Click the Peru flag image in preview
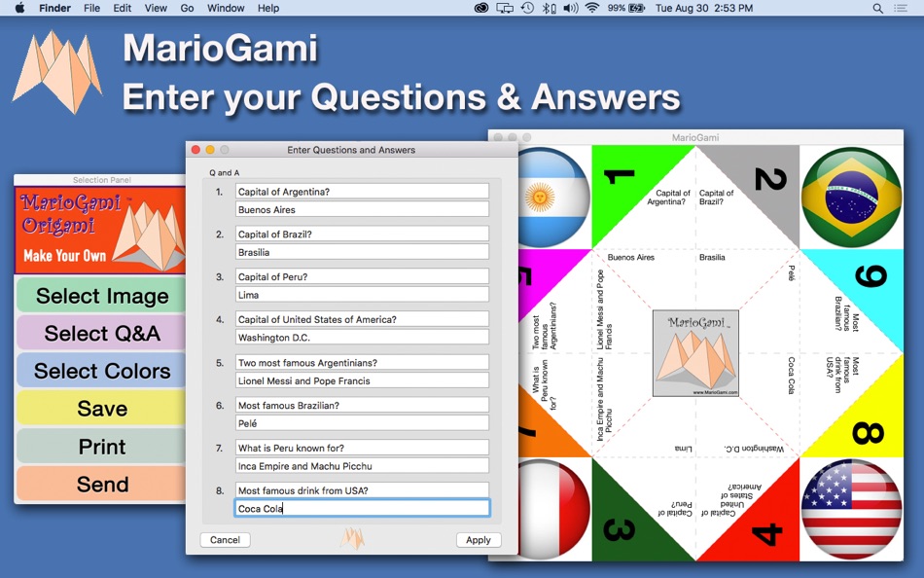 coord(553,510)
